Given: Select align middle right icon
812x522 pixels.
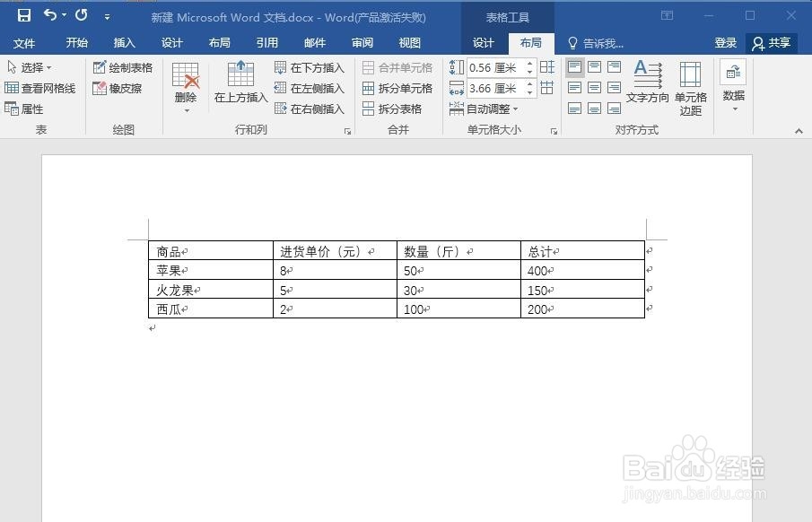Looking at the screenshot, I should tap(615, 88).
